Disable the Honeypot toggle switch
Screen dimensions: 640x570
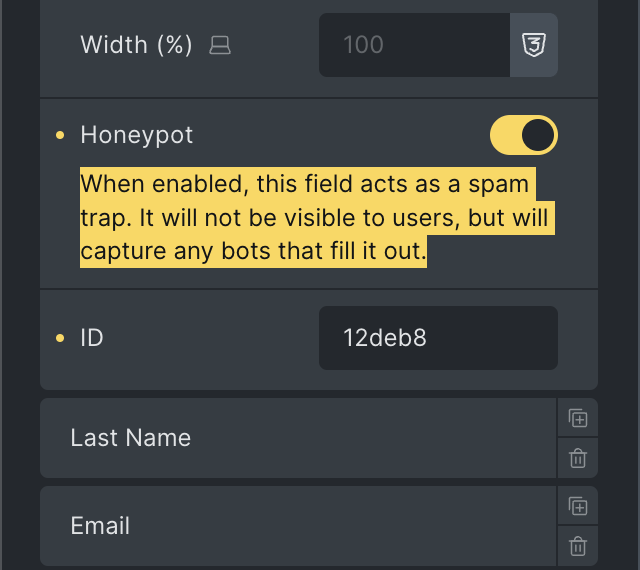click(523, 135)
